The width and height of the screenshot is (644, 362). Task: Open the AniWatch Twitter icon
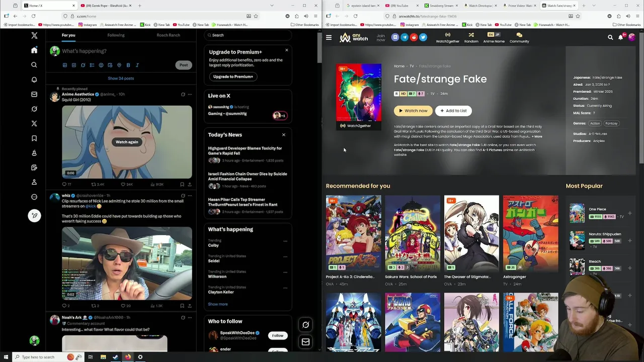tap(423, 37)
